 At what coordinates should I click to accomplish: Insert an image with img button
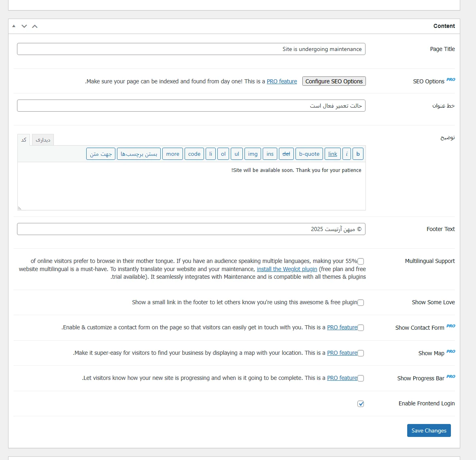pos(253,154)
